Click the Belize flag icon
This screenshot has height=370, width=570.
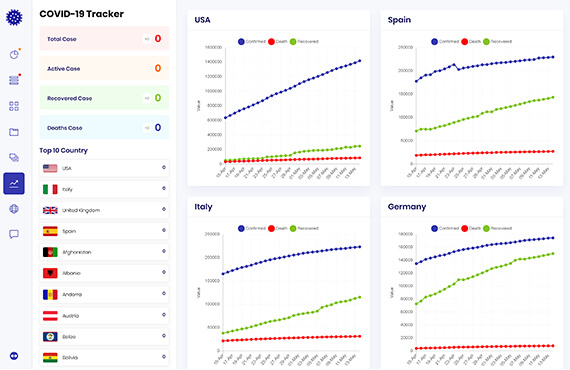point(50,337)
